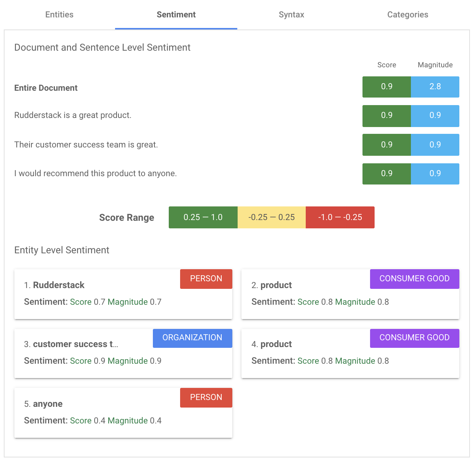Click the yellow -0.25 — 0.25 range segment
Screen dimensions: 476x462
[x=271, y=217]
